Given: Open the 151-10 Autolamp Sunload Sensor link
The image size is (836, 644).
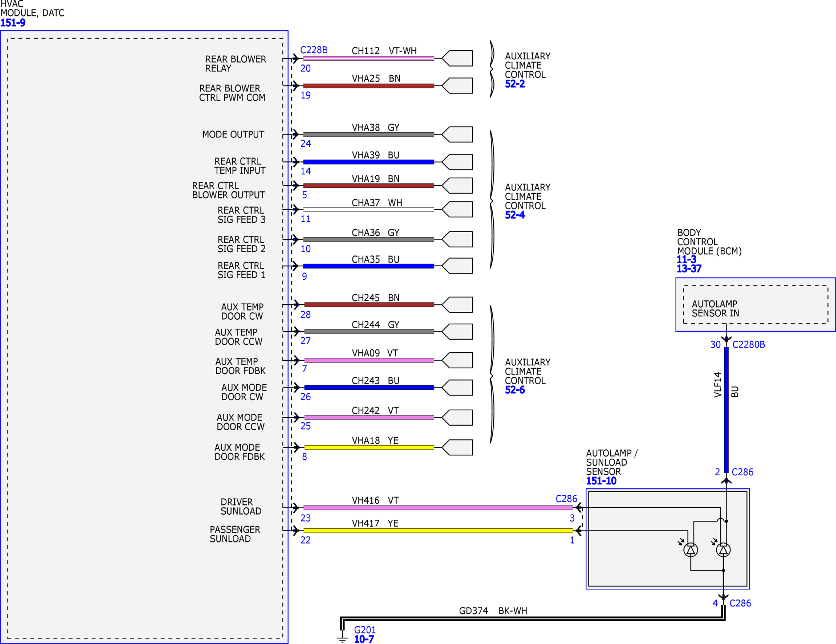Looking at the screenshot, I should [601, 481].
